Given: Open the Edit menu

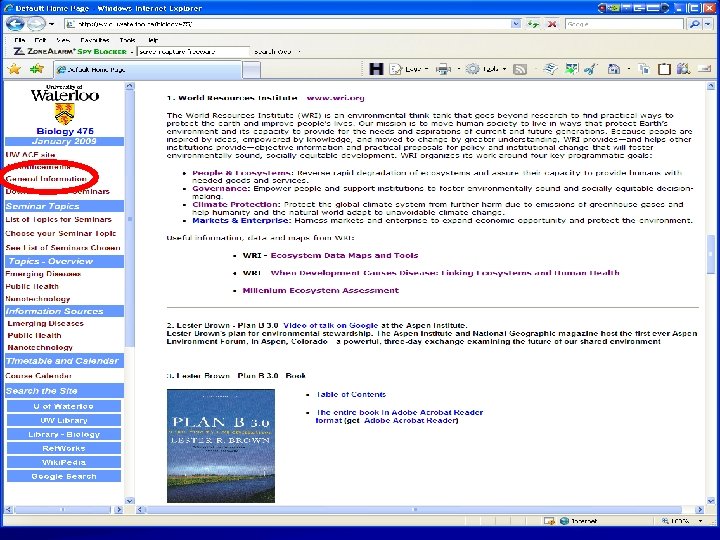Looking at the screenshot, I should click(40, 40).
